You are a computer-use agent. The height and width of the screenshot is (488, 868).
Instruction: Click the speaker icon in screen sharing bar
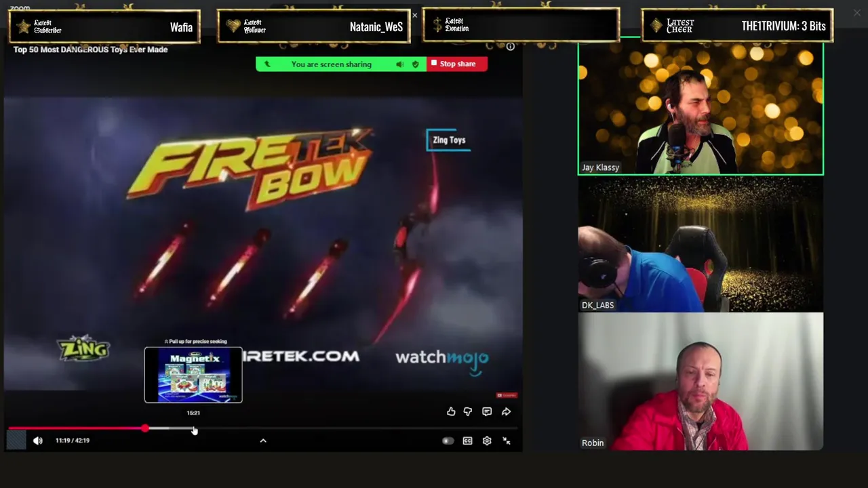(399, 64)
